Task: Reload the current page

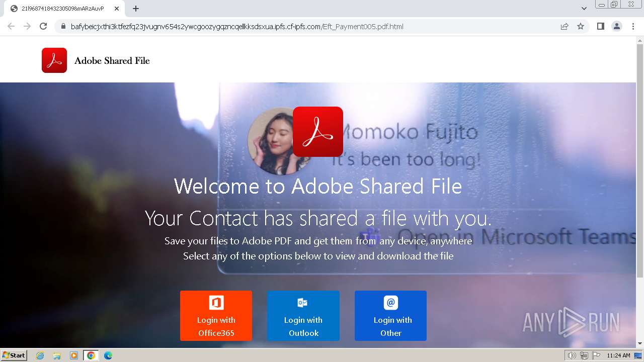Action: click(43, 26)
